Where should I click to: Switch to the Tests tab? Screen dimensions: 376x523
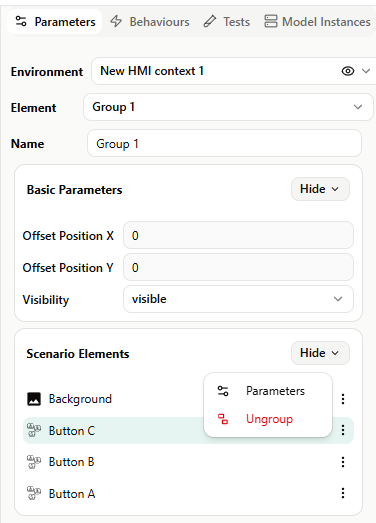pos(227,22)
